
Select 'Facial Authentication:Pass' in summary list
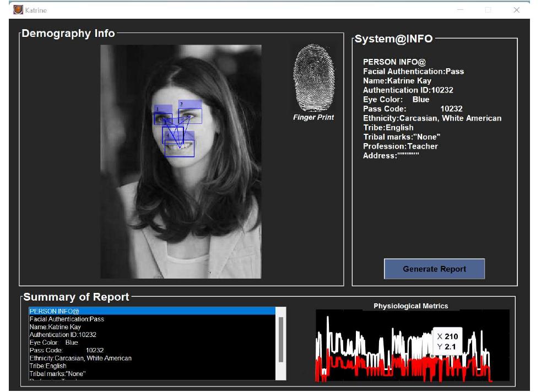coord(152,319)
